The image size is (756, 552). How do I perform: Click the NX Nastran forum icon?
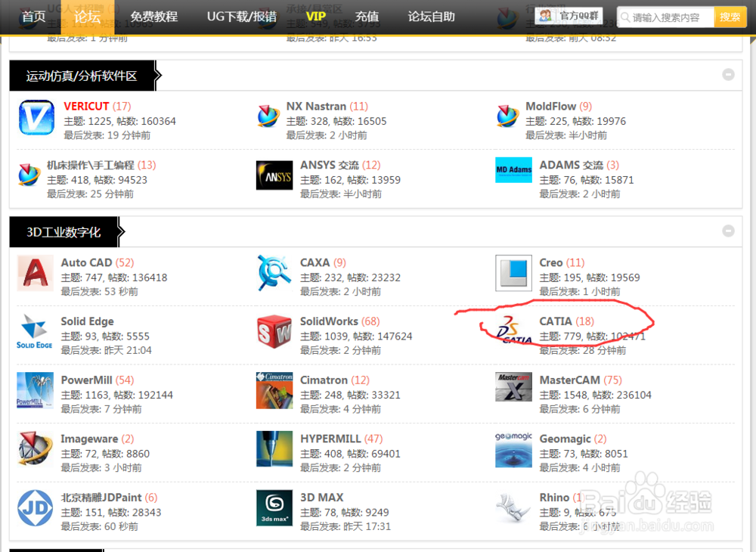coord(268,116)
